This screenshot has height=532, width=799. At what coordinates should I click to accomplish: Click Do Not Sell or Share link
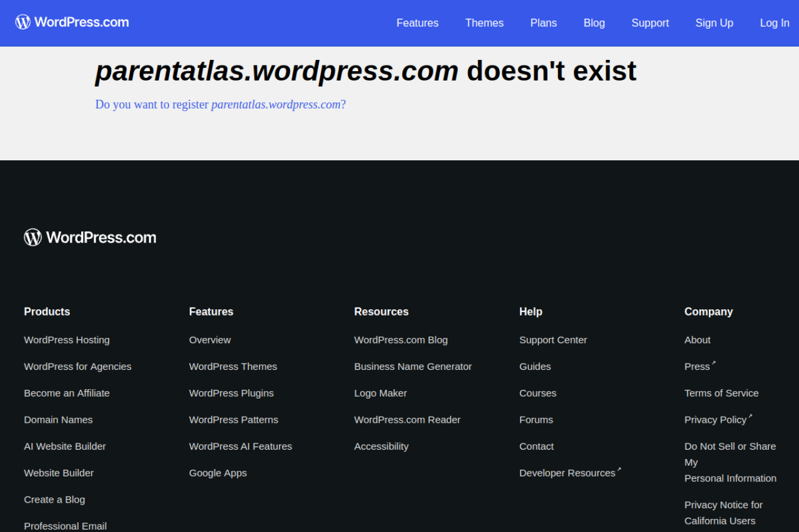pyautogui.click(x=730, y=462)
